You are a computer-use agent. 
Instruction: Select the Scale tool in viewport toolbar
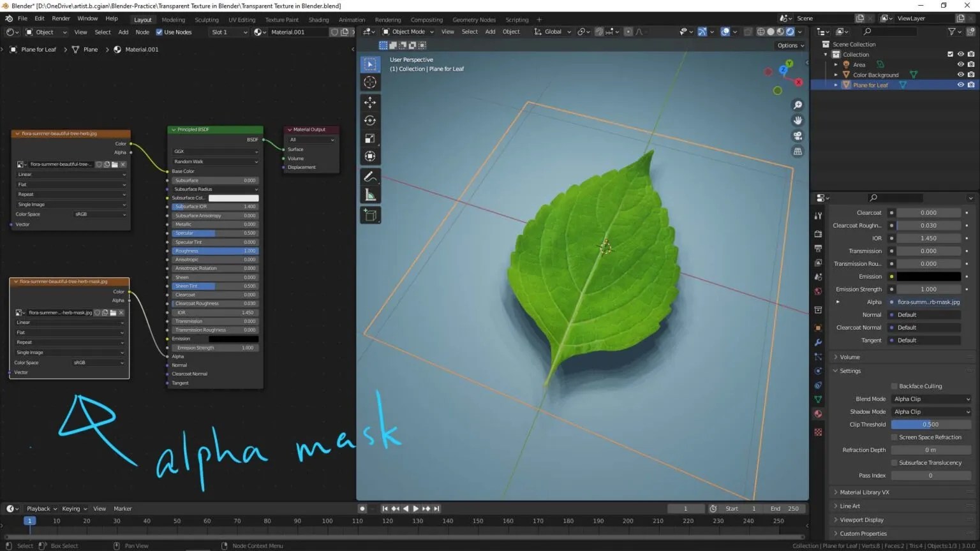370,138
